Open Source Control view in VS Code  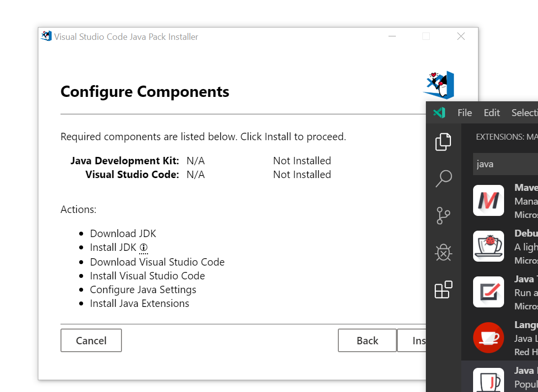pyautogui.click(x=443, y=215)
